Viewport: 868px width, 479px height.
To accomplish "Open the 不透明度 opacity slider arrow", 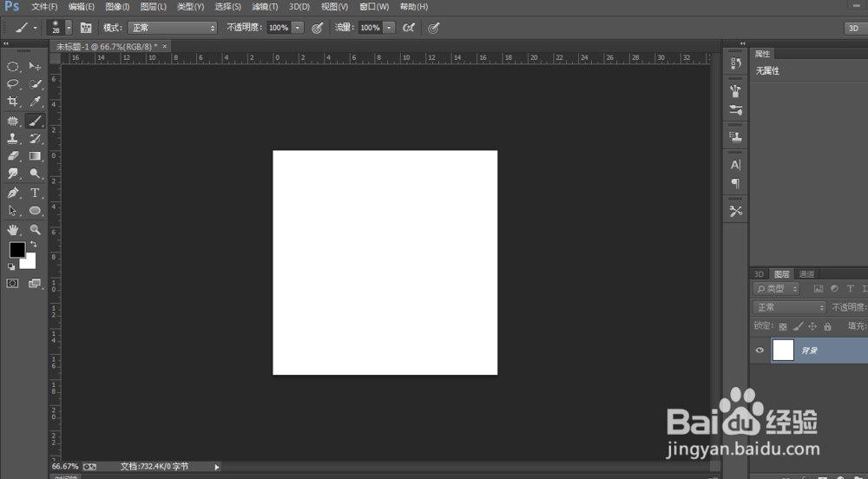I will [x=298, y=28].
